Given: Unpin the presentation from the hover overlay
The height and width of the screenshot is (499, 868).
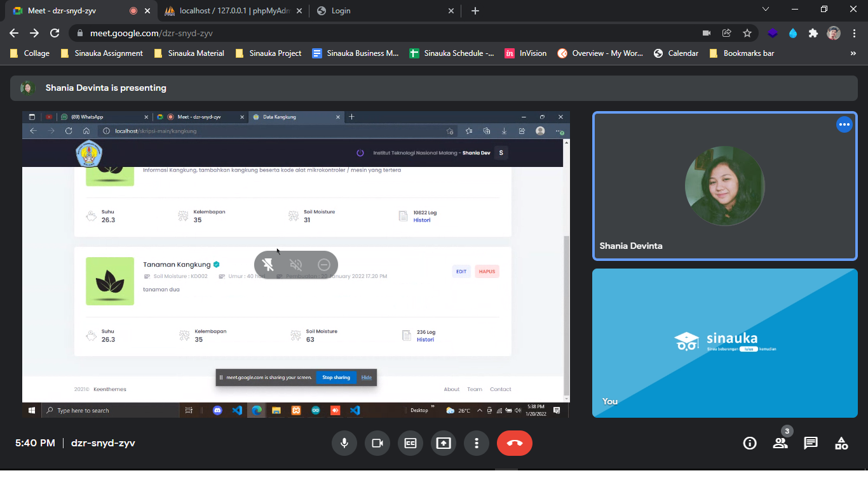Looking at the screenshot, I should point(268,265).
